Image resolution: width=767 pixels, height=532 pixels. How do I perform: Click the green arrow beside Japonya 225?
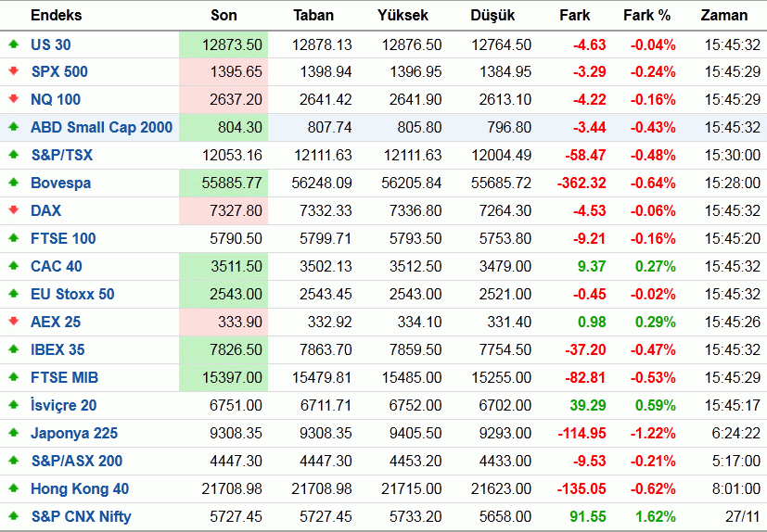pyautogui.click(x=14, y=433)
